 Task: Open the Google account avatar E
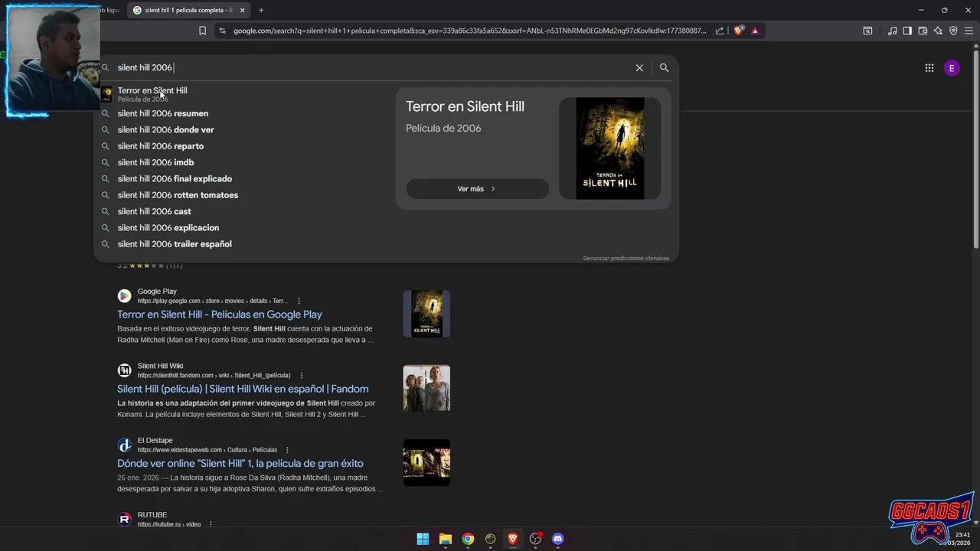(952, 68)
